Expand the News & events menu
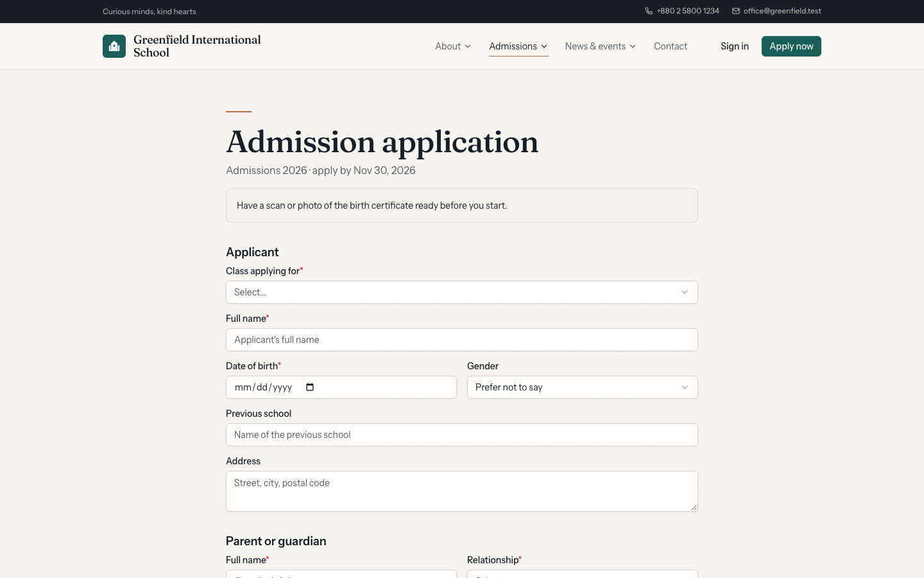Screen dimensions: 924x578 (601, 46)
